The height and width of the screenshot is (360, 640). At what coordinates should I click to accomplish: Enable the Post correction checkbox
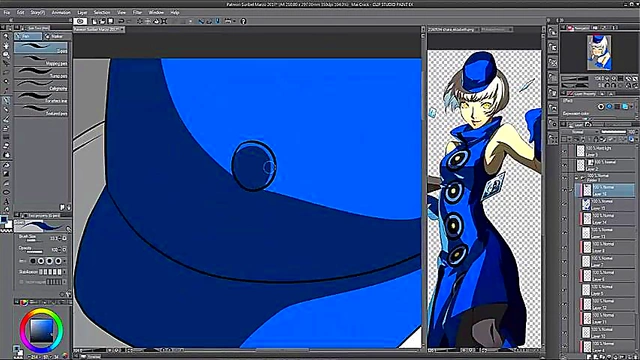22,282
